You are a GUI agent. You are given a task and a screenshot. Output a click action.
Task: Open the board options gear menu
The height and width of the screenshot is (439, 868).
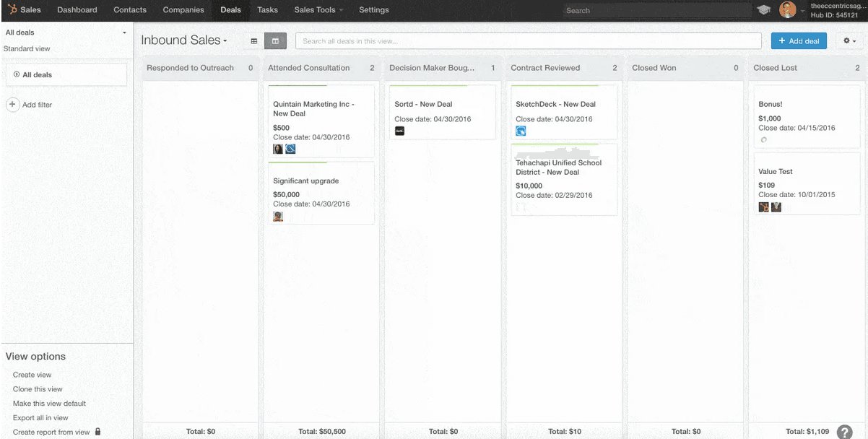tap(848, 40)
